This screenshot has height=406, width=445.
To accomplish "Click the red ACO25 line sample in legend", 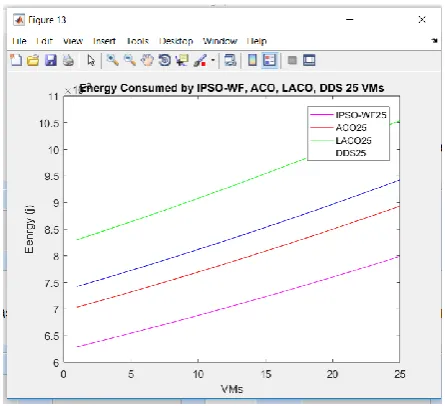I will pyautogui.click(x=321, y=127).
